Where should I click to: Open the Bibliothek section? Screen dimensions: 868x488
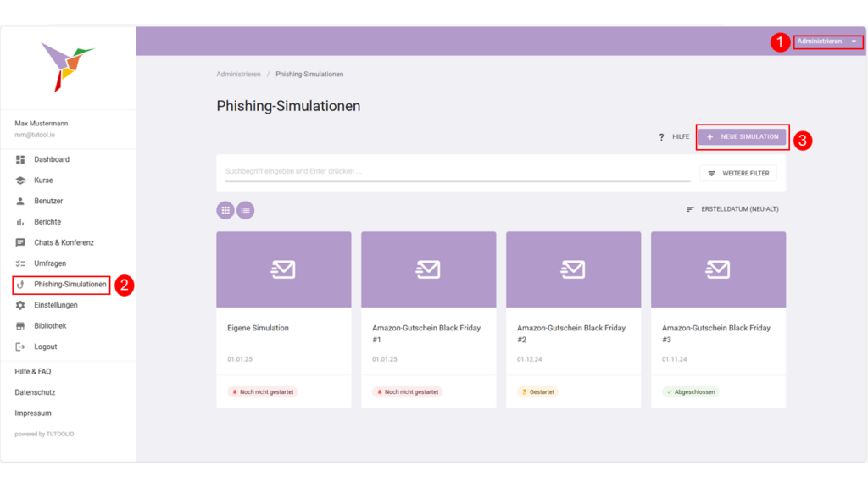53,325
